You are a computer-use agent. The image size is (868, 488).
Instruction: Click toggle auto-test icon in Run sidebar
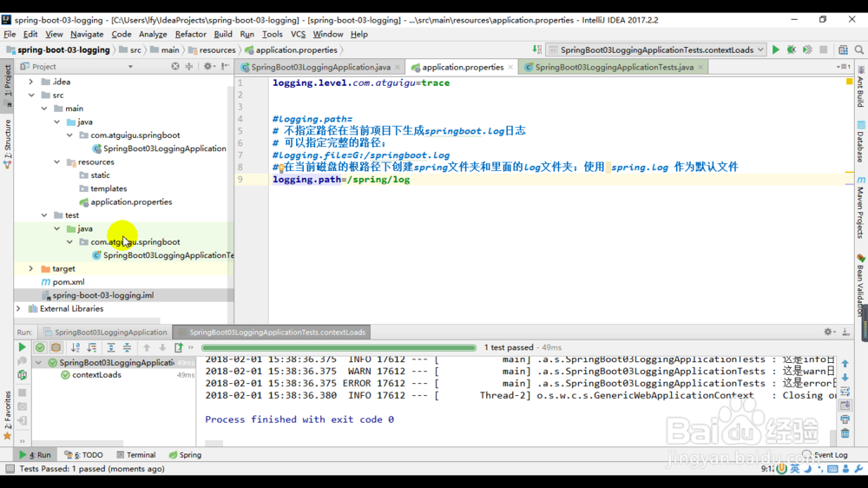[23, 375]
